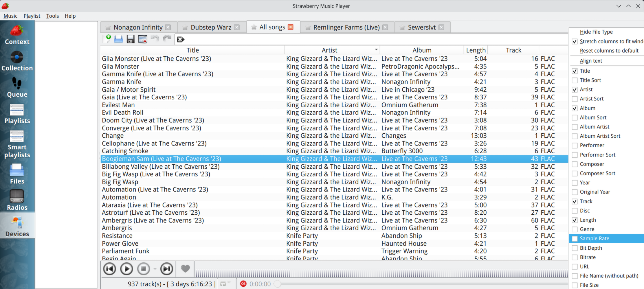Star the Remlinger Farms (Live) playlist

308,27
